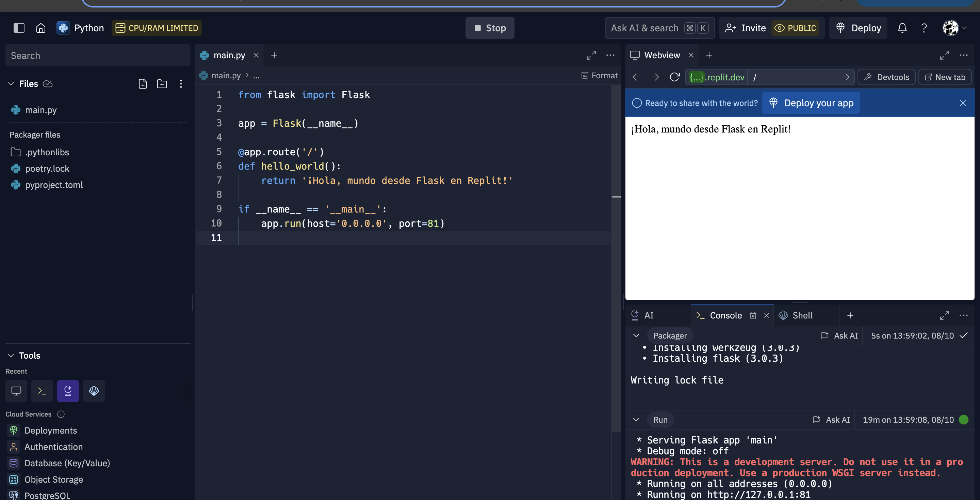Image resolution: width=980 pixels, height=500 pixels.
Task: Toggle the left sidebar panel icon
Action: pyautogui.click(x=19, y=28)
